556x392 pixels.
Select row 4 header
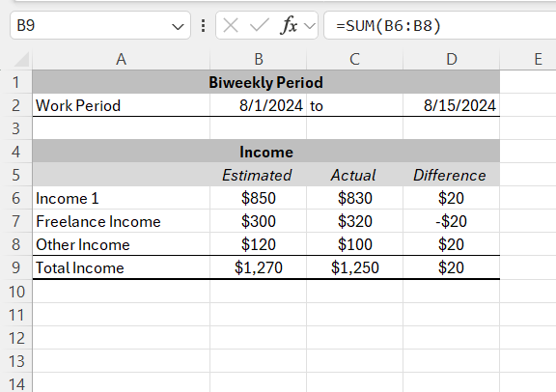click(x=16, y=152)
